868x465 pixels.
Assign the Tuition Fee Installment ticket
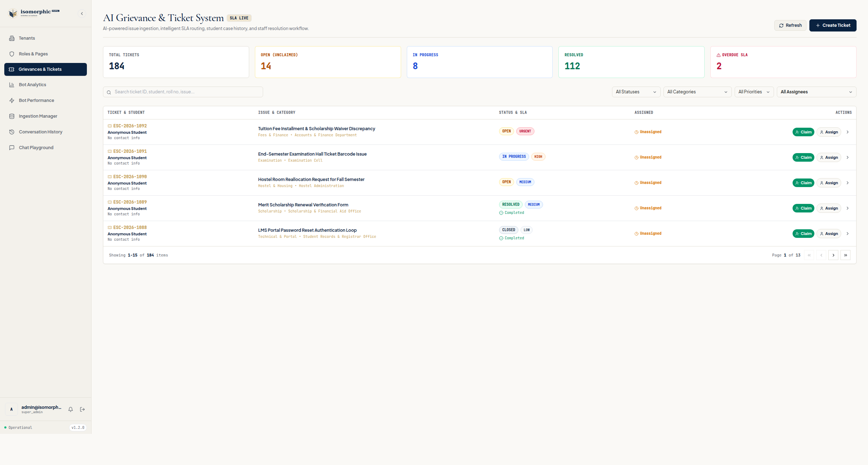click(829, 132)
